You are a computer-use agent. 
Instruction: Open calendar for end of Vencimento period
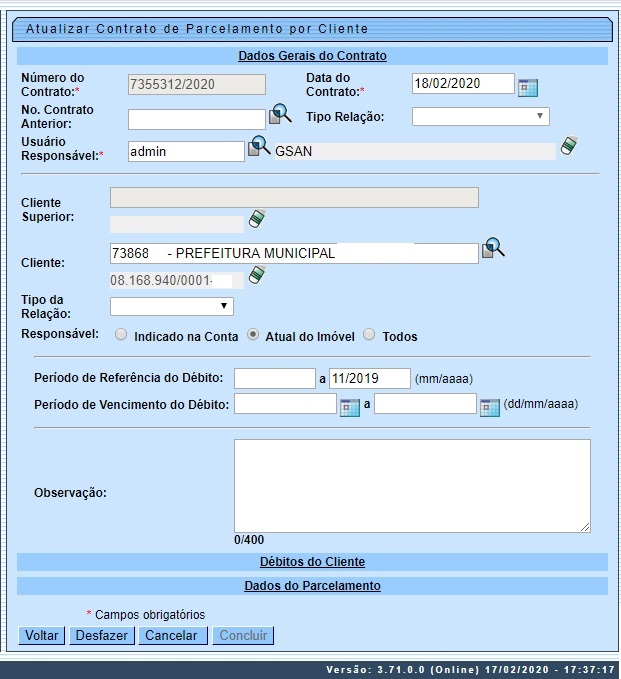click(x=489, y=407)
